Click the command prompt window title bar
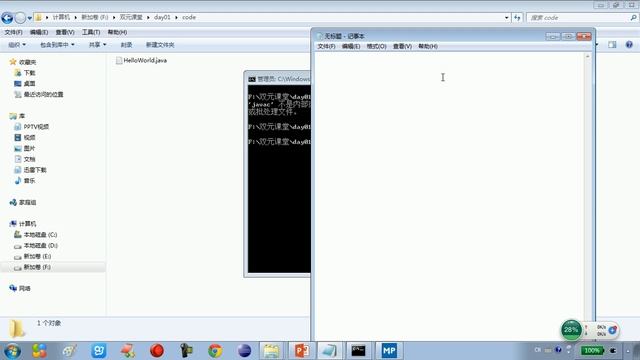Screen dimensions: 640x360 (x=279, y=79)
